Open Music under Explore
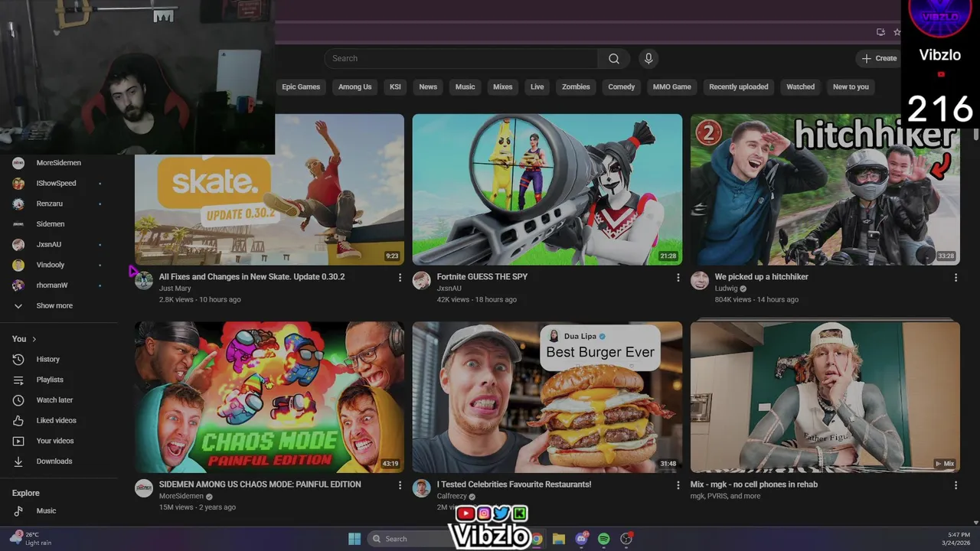The height and width of the screenshot is (551, 980). point(46,510)
